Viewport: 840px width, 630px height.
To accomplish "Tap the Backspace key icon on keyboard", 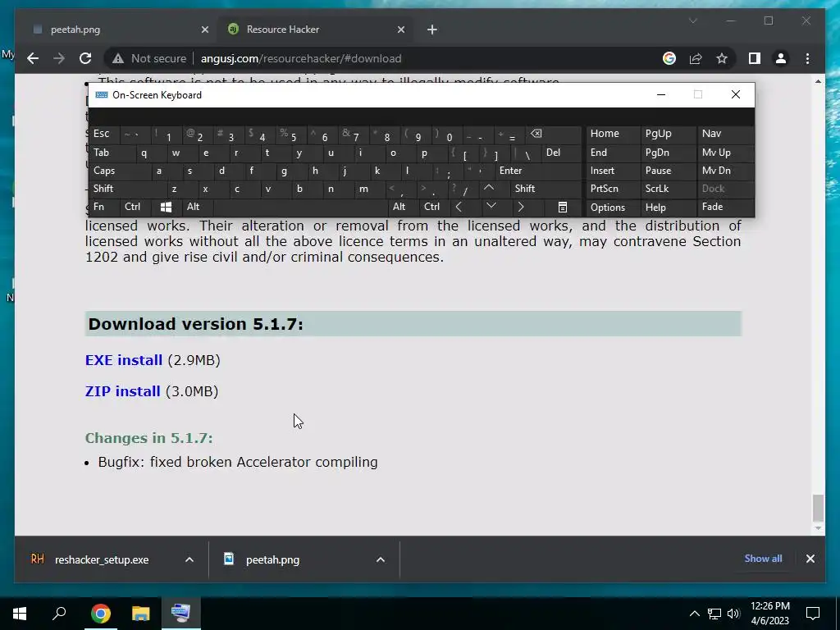I will pyautogui.click(x=553, y=135).
